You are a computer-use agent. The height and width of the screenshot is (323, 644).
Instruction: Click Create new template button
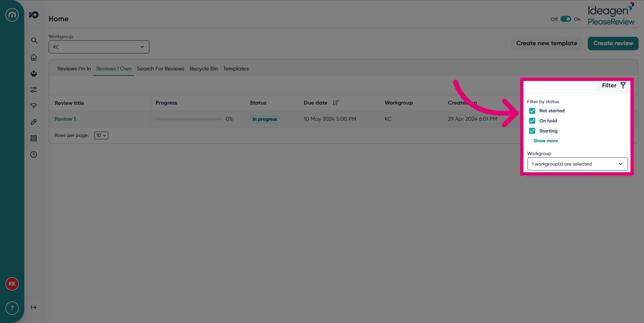pyautogui.click(x=547, y=43)
